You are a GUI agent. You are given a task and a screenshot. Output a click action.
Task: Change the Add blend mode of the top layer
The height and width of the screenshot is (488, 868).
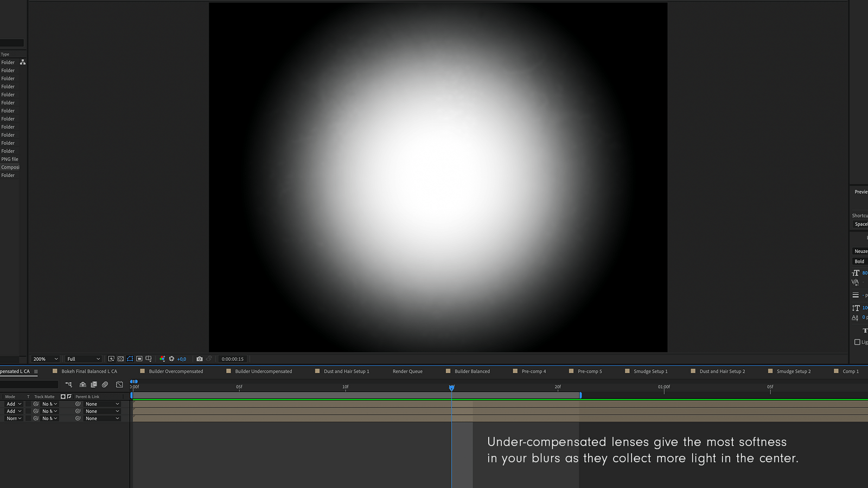click(x=13, y=404)
